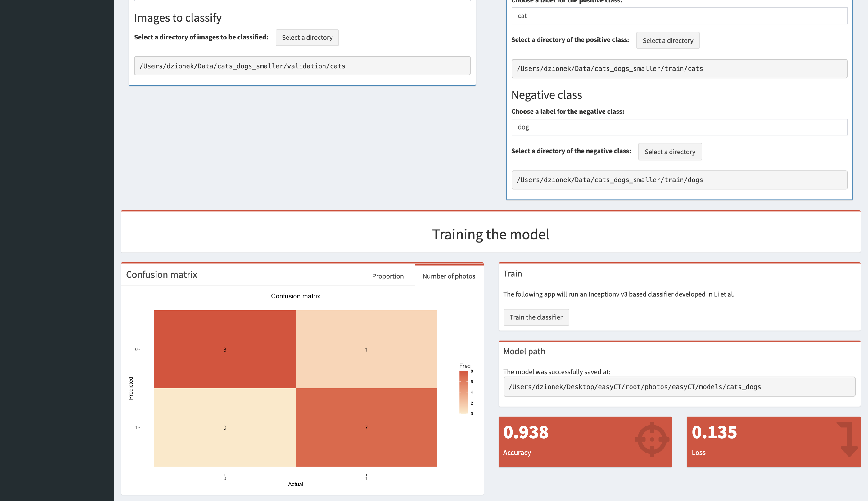Image resolution: width=868 pixels, height=501 pixels.
Task: Edit the positive class label cat
Action: (x=679, y=15)
